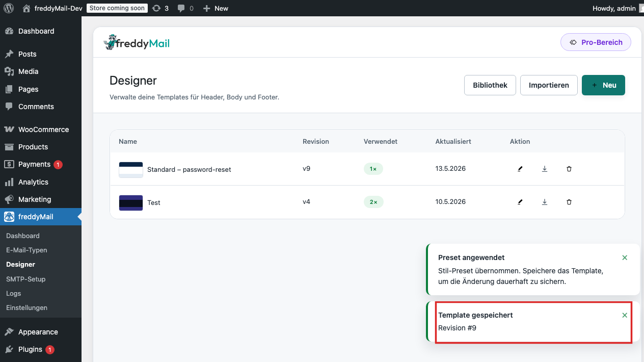Open the Posts menu

[41, 54]
